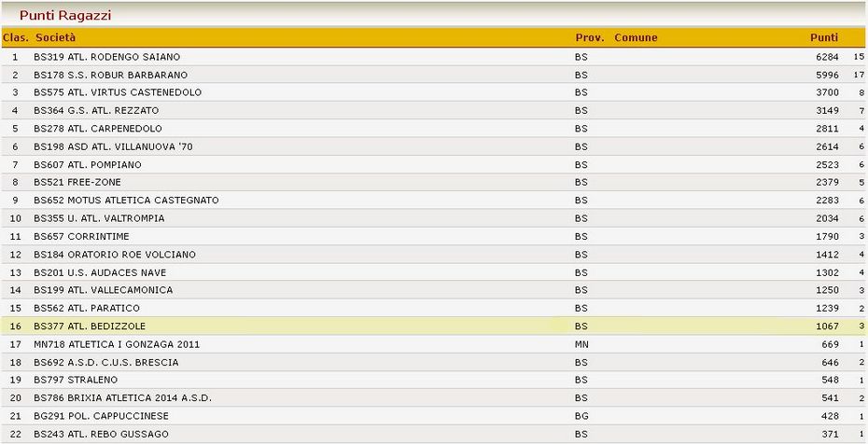The image size is (868, 444).
Task: Select BS278 ATL. CARPENEDOLO row
Action: [x=434, y=129]
